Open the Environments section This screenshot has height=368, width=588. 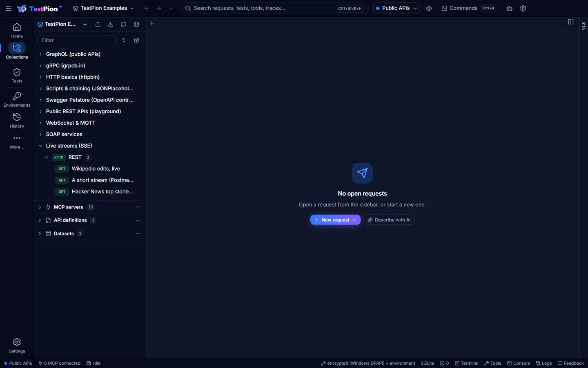click(x=17, y=100)
